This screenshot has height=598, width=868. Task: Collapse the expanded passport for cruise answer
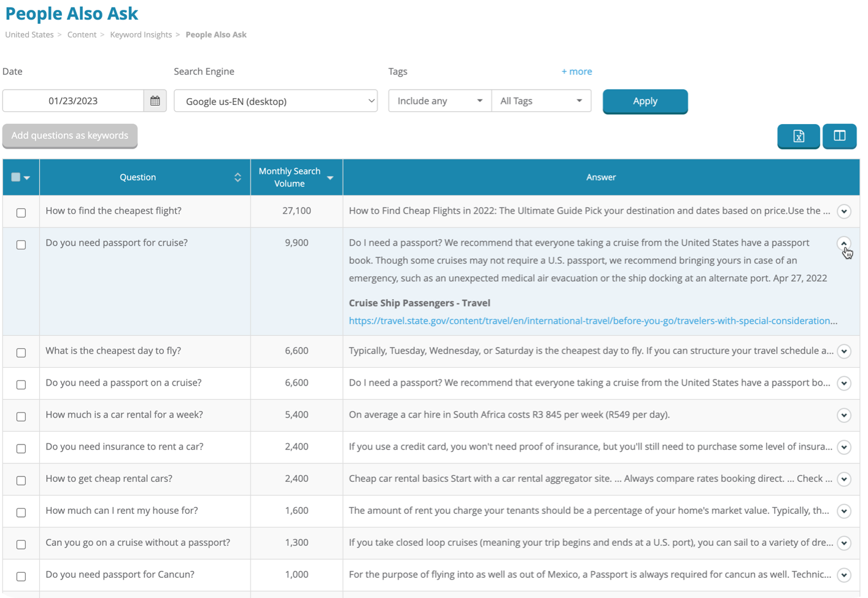[844, 244]
